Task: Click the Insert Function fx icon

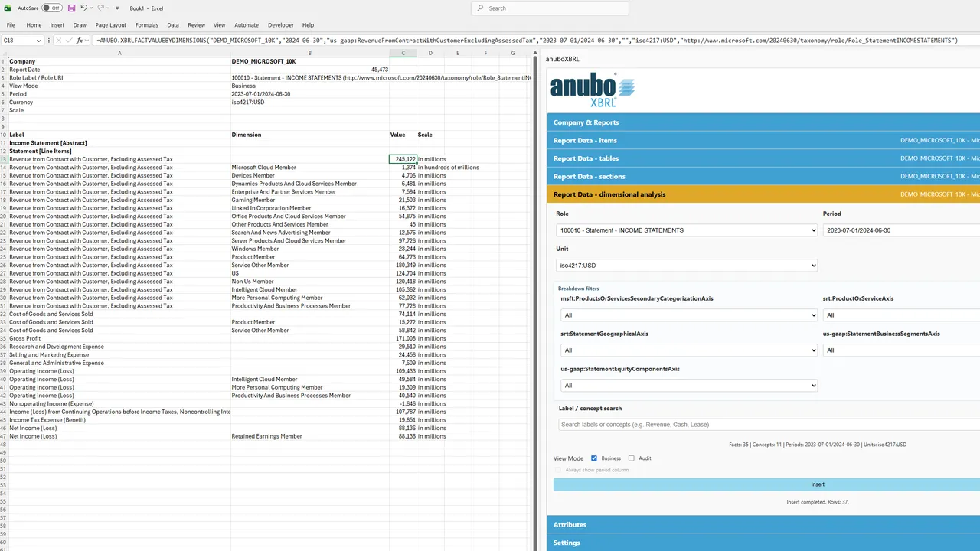Action: click(x=80, y=41)
